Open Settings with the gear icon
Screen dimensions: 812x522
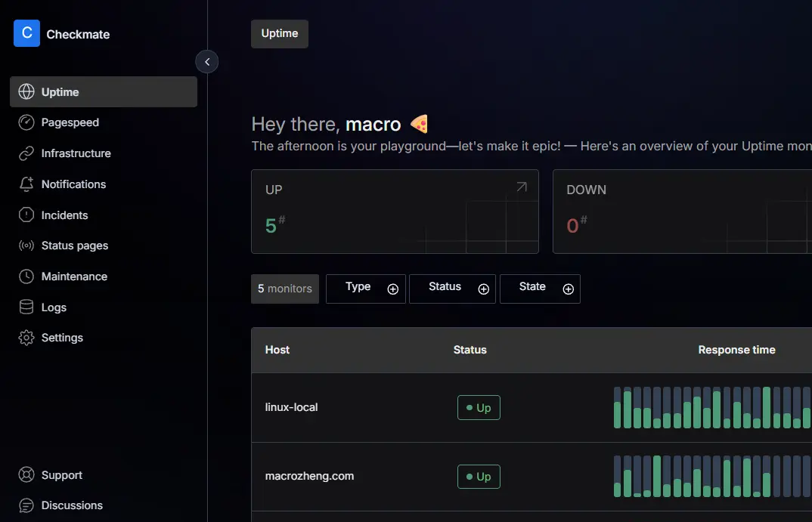pos(62,338)
